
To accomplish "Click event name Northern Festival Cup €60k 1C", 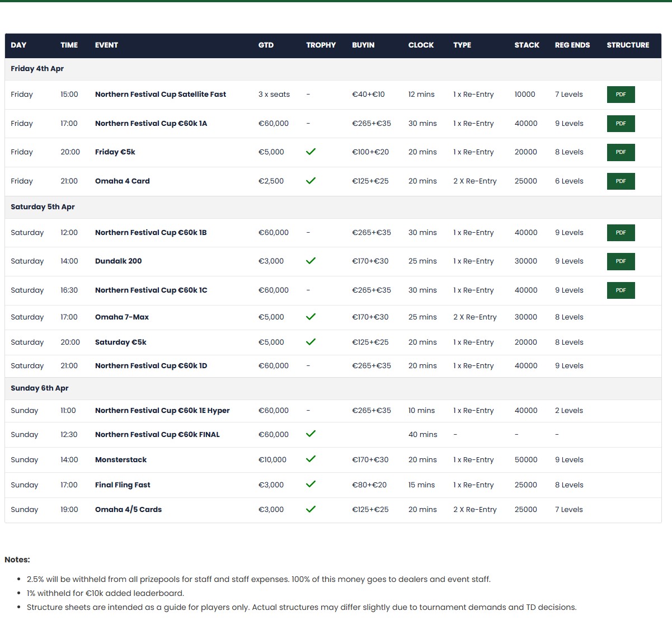I will (x=151, y=290).
